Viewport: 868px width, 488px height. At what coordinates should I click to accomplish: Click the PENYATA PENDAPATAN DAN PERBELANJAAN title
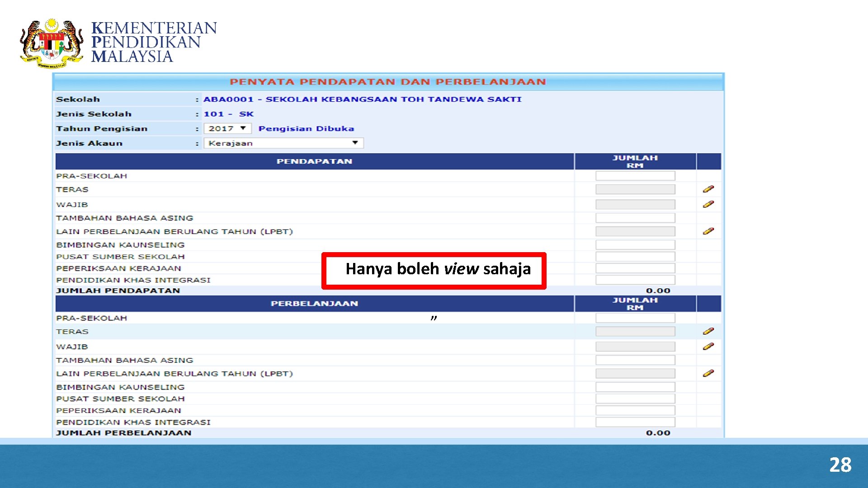(388, 82)
